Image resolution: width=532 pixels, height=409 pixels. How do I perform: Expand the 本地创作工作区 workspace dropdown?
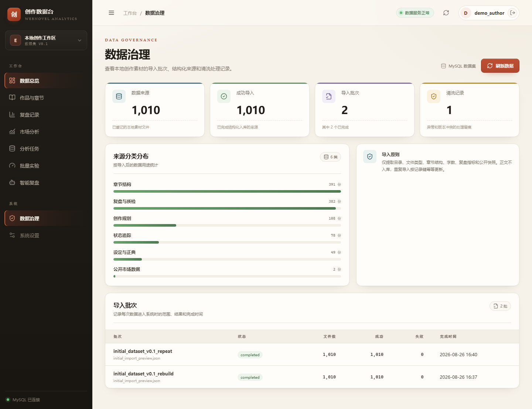(x=46, y=40)
